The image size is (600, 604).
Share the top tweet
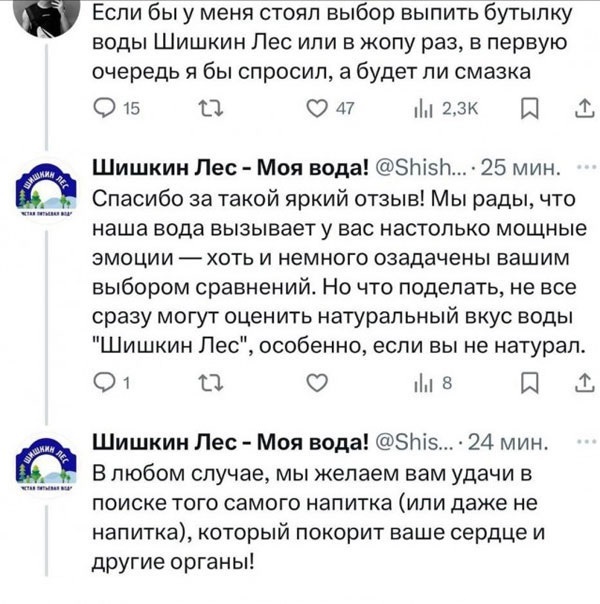tap(583, 109)
